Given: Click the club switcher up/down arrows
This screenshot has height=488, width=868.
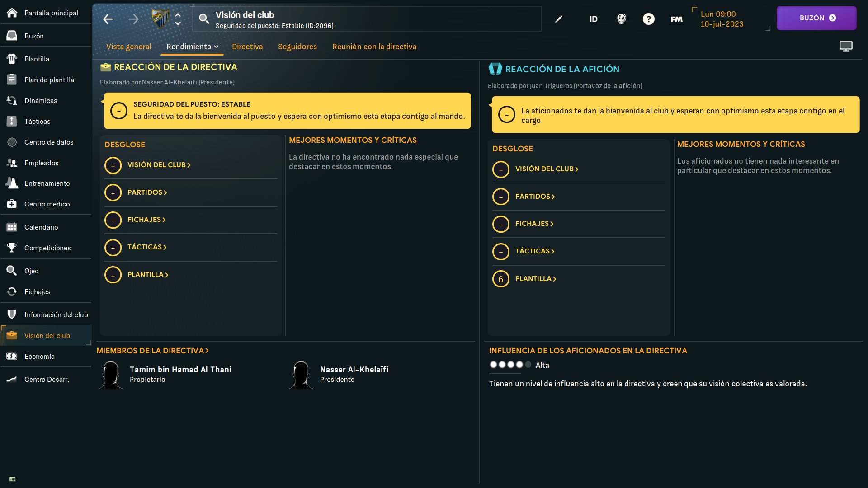Looking at the screenshot, I should [178, 19].
